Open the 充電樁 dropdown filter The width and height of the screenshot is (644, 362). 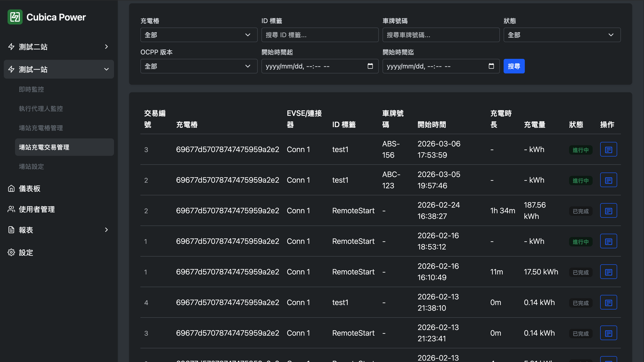point(199,35)
